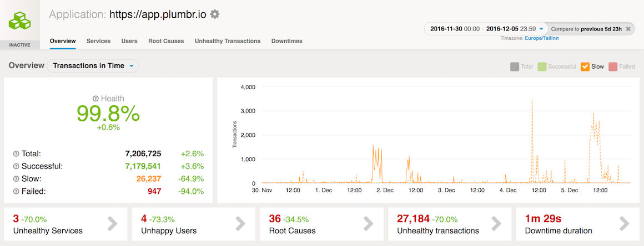The image size is (644, 246).
Task: Click the https://app.plumbr.io application title
Action: (158, 15)
